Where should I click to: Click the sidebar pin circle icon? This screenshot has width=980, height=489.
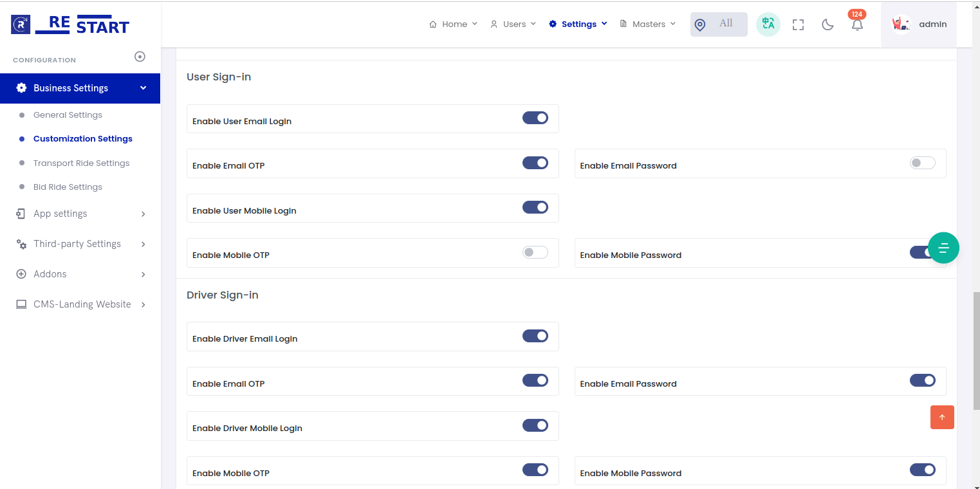pos(140,57)
